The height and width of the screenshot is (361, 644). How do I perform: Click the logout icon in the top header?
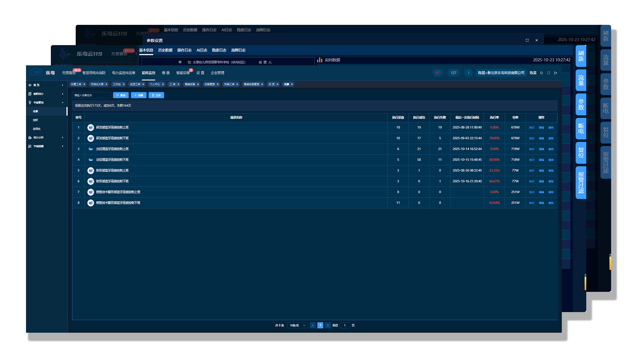click(x=556, y=73)
